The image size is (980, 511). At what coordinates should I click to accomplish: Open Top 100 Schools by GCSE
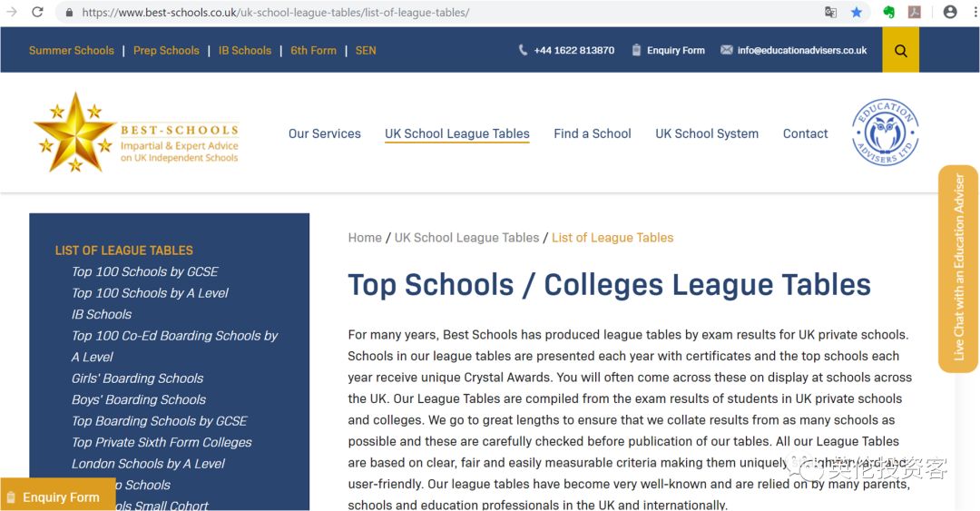pyautogui.click(x=144, y=271)
